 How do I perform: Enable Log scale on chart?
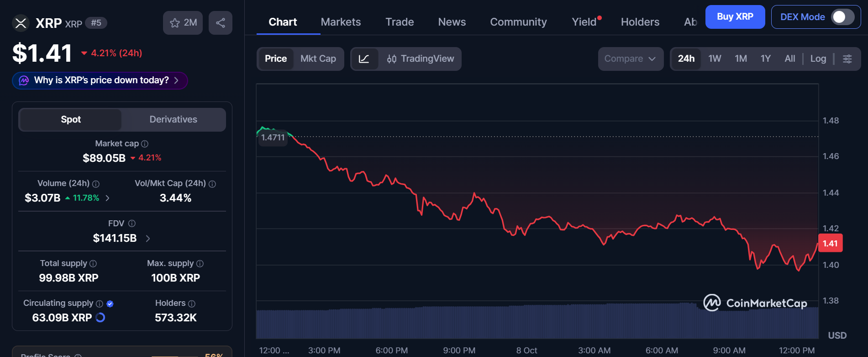[818, 59]
